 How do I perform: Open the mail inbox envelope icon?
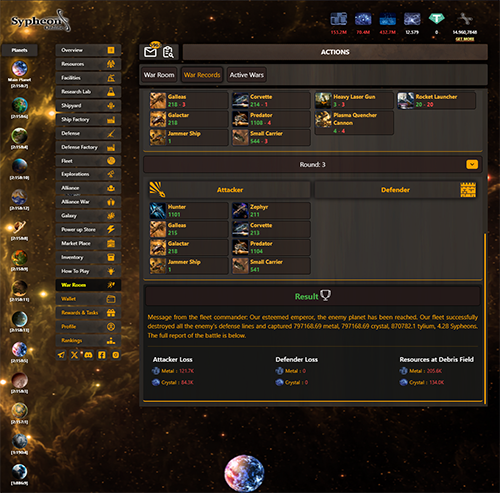click(x=150, y=52)
